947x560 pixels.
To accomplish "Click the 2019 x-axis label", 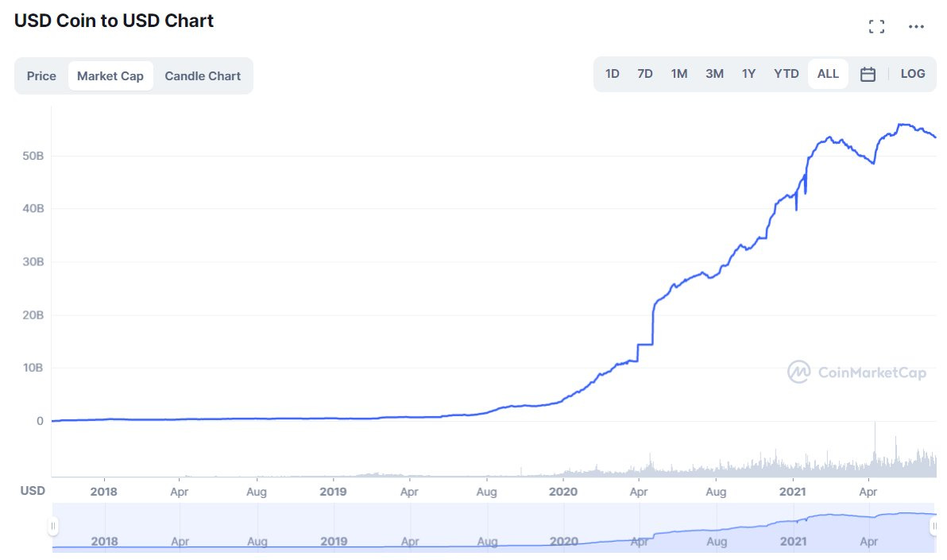I will point(334,492).
